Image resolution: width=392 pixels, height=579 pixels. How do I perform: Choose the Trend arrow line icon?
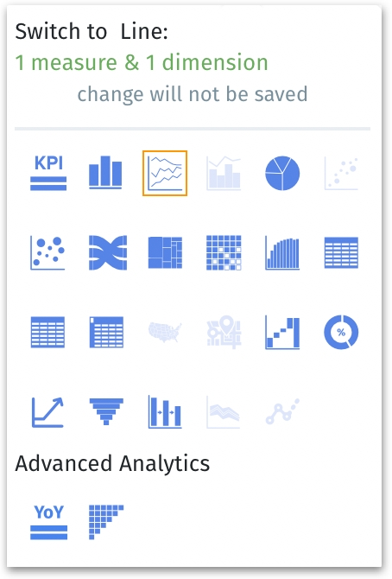coord(47,412)
